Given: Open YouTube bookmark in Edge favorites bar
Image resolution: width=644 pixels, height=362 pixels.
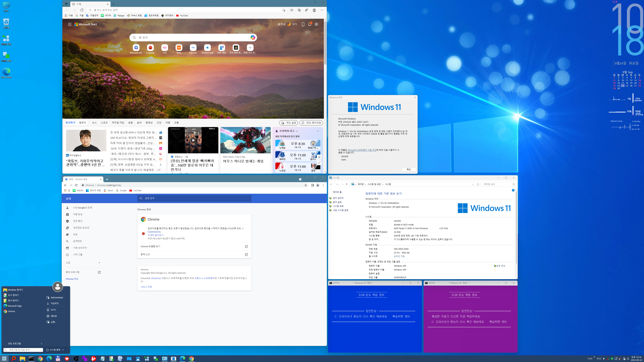Looking at the screenshot, I should pyautogui.click(x=182, y=15).
